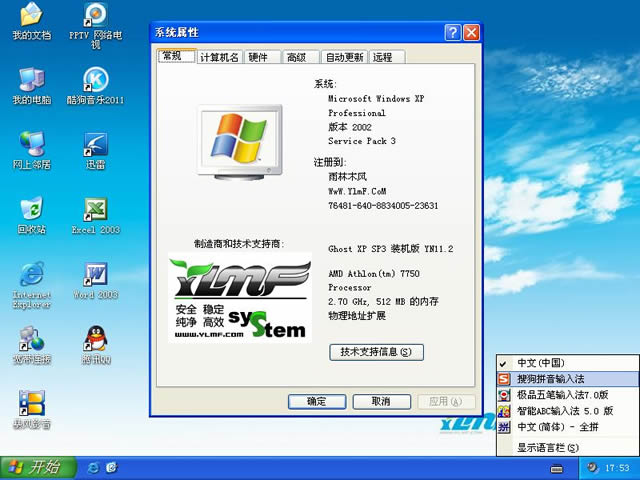Click the Service Pack 3 text
This screenshot has height=480, width=640.
(x=362, y=141)
